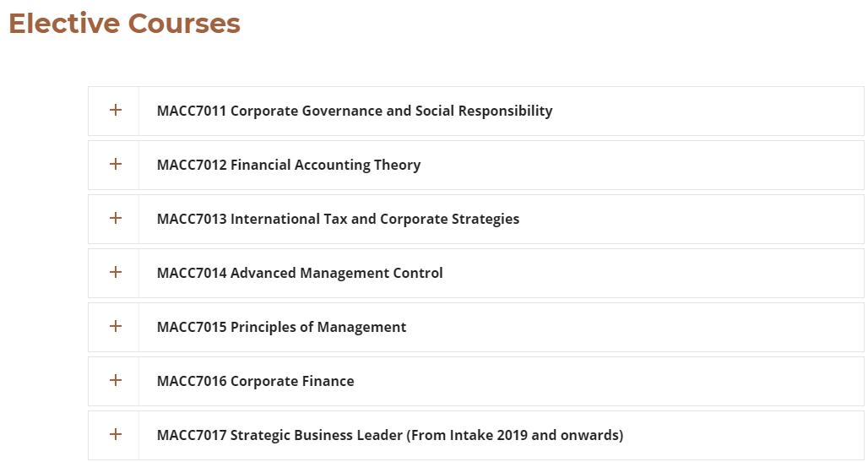
Task: Click the plus icon beside MACC7011
Action: pos(116,111)
